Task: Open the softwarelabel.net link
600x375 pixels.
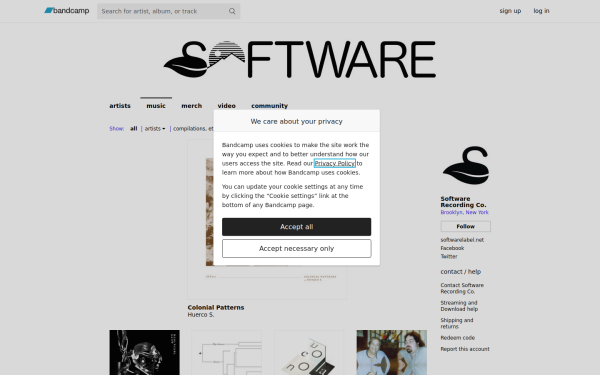Action: 462,240
